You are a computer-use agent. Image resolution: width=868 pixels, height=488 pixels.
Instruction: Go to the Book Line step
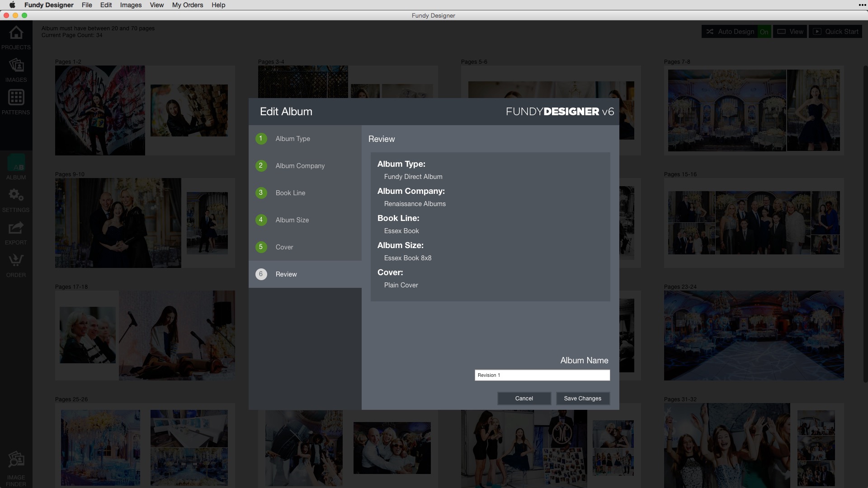(x=305, y=193)
